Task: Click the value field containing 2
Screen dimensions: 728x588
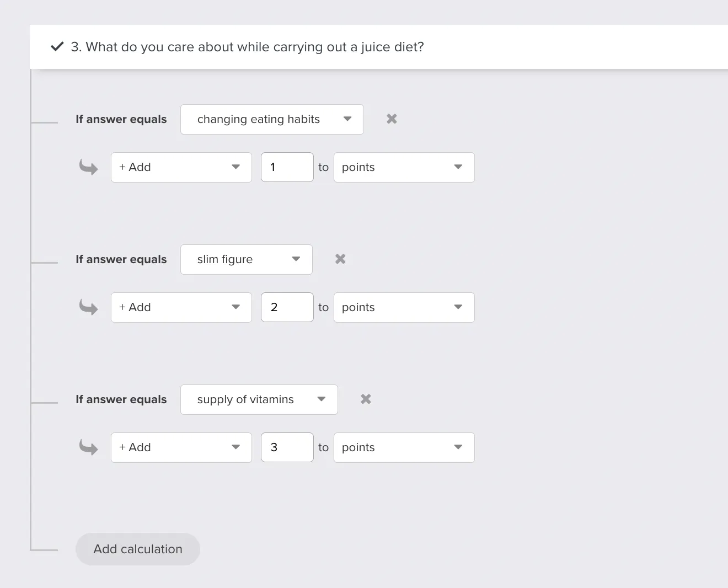Action: 287,307
